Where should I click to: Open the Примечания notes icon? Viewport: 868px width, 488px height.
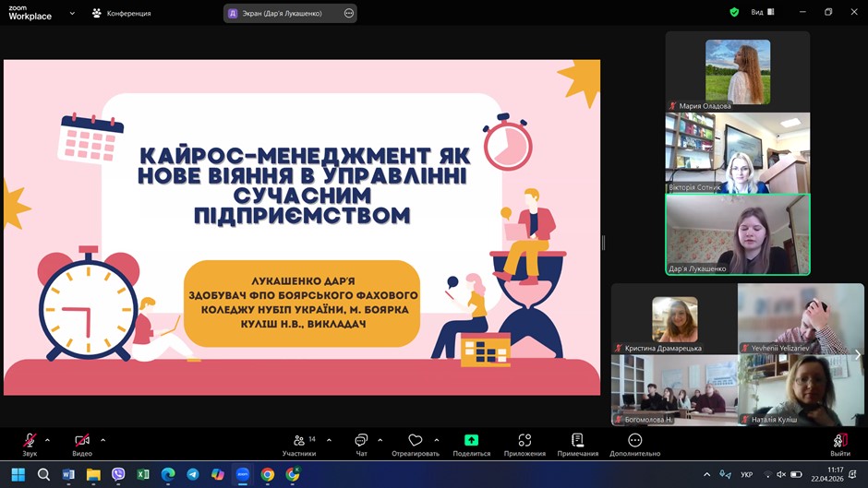pyautogui.click(x=577, y=441)
